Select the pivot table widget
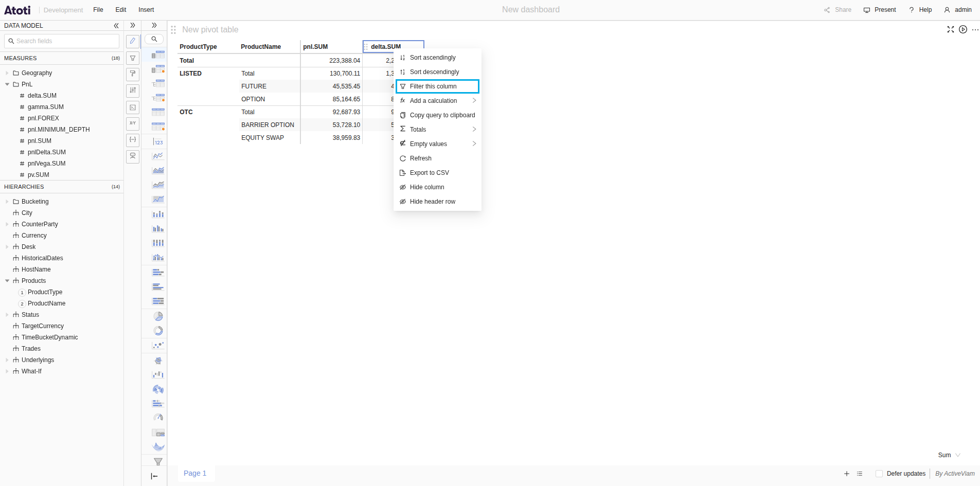 tap(158, 55)
